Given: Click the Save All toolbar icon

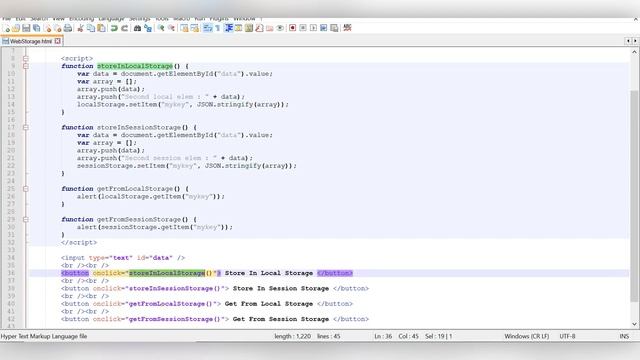Looking at the screenshot, I should click(36, 28).
